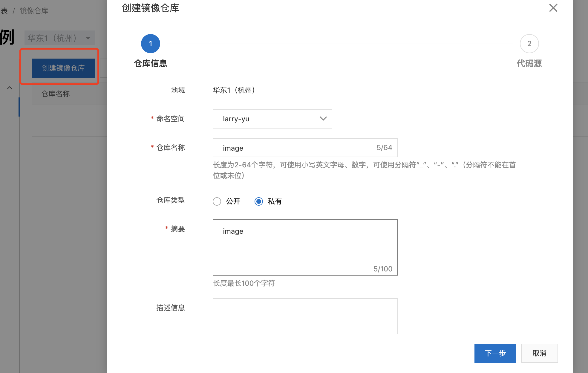Click into the 摘要 text area
The width and height of the screenshot is (588, 373).
[305, 247]
